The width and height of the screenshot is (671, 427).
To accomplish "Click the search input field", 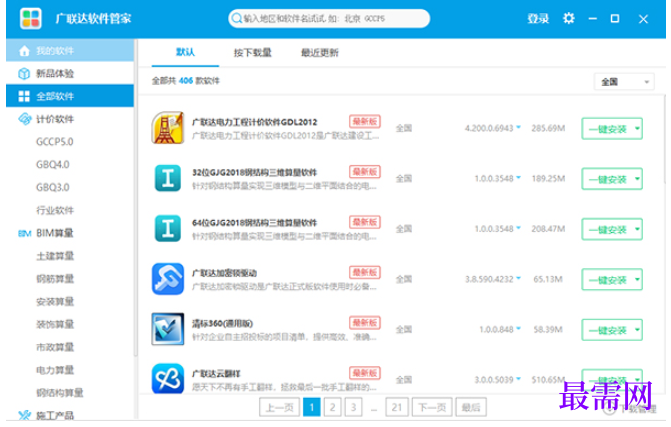I will pyautogui.click(x=329, y=18).
